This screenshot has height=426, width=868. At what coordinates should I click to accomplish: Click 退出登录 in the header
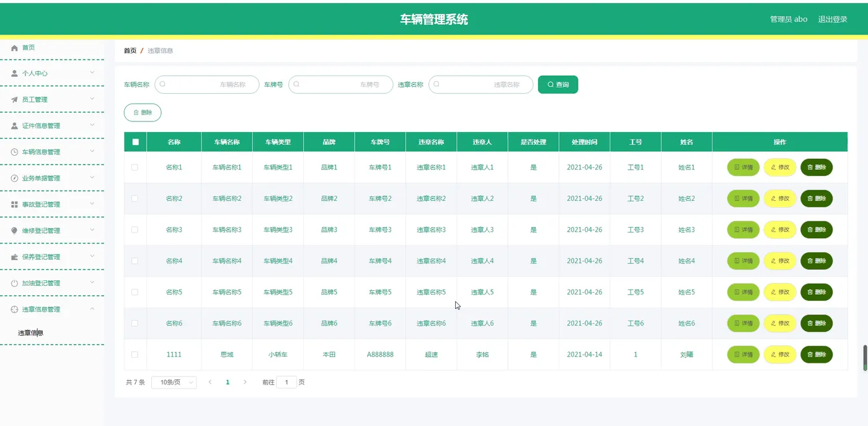pos(833,19)
